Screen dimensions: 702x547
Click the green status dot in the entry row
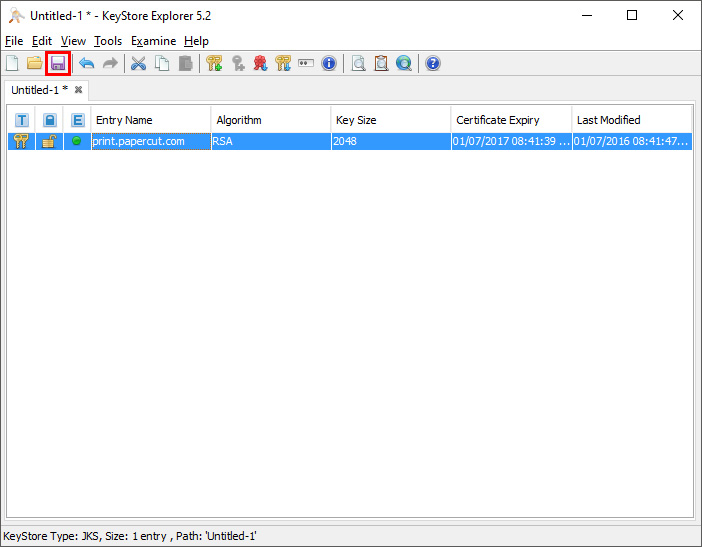[77, 141]
